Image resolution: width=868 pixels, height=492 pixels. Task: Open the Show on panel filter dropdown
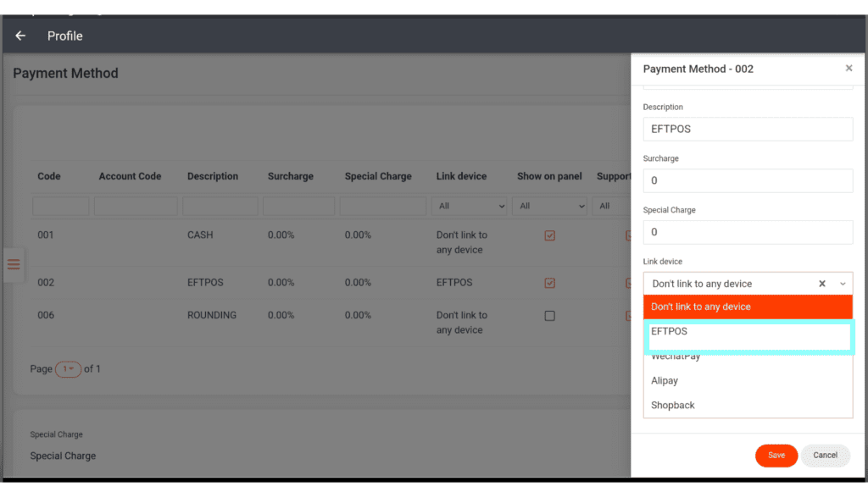[551, 206]
